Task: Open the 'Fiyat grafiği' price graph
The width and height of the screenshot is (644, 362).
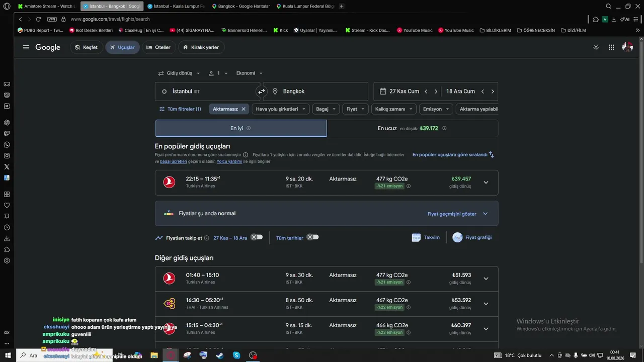Action: (472, 237)
